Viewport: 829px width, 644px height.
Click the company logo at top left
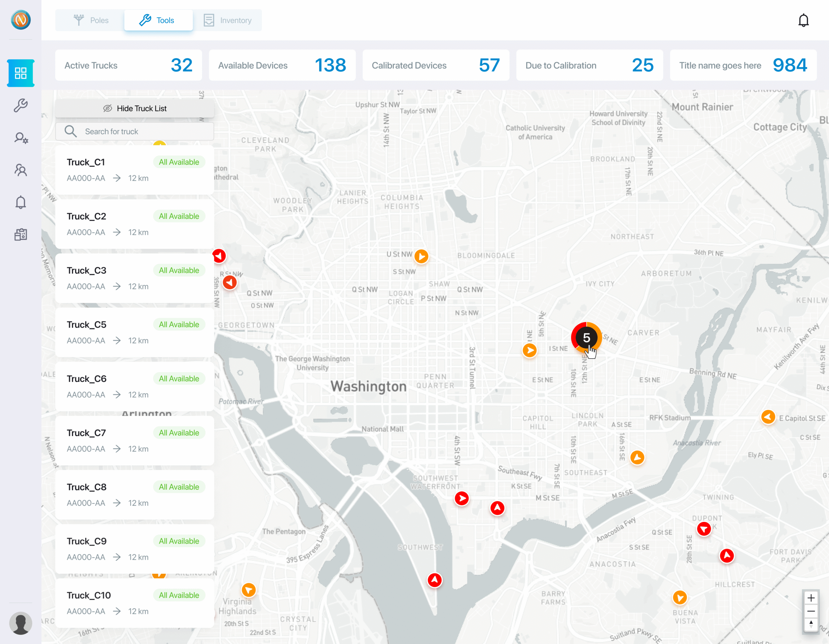coord(20,20)
